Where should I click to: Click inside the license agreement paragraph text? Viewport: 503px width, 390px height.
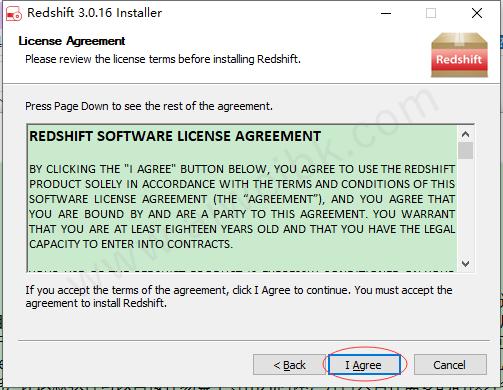(242, 206)
